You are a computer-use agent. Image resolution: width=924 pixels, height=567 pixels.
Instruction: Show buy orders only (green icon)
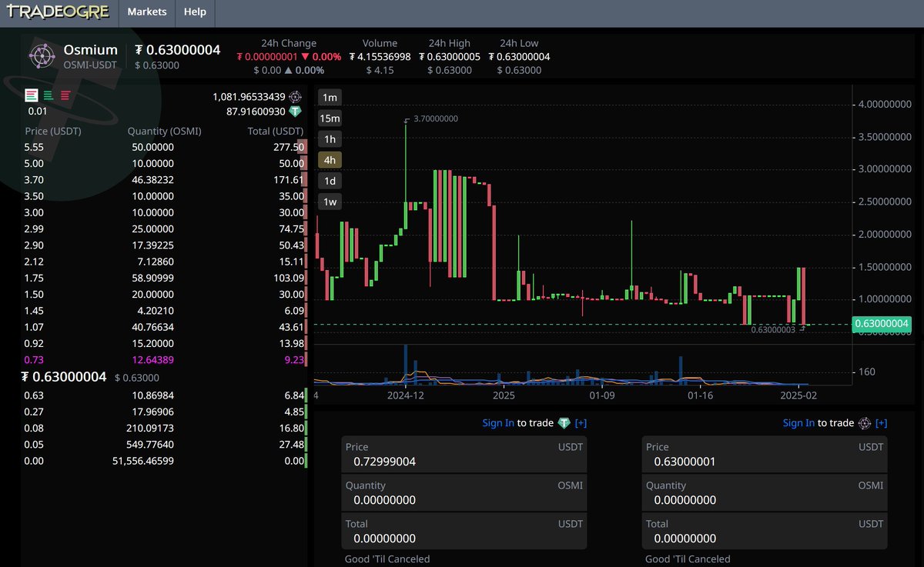point(49,95)
